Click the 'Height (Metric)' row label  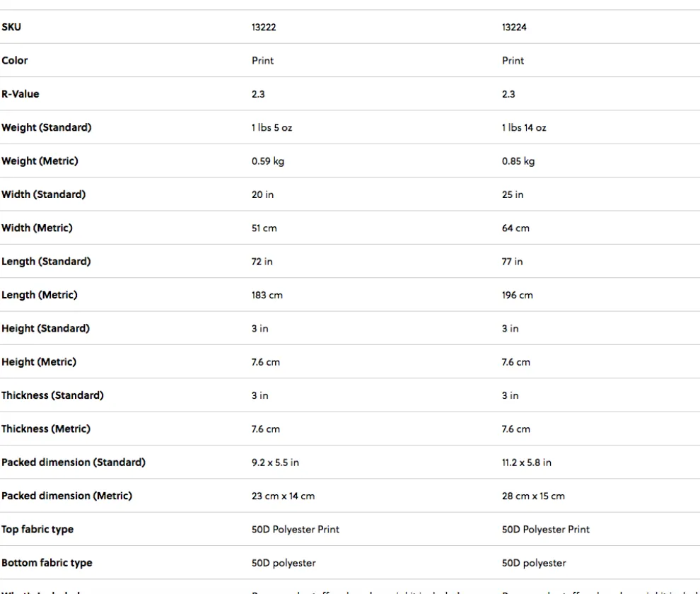[x=39, y=362]
